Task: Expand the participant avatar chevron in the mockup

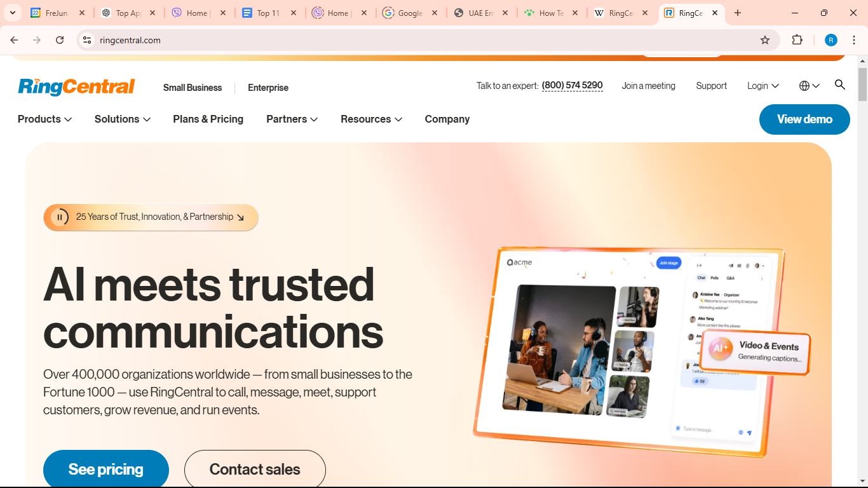Action: (763, 266)
